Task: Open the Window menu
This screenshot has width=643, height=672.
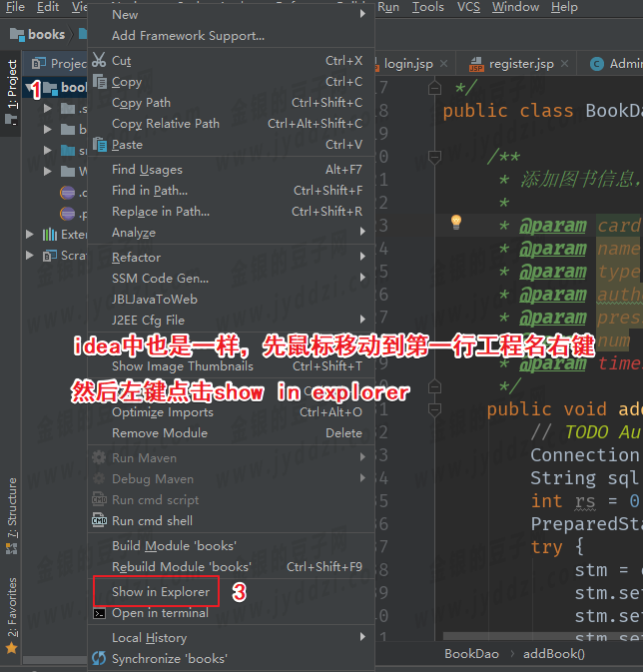Action: [515, 7]
